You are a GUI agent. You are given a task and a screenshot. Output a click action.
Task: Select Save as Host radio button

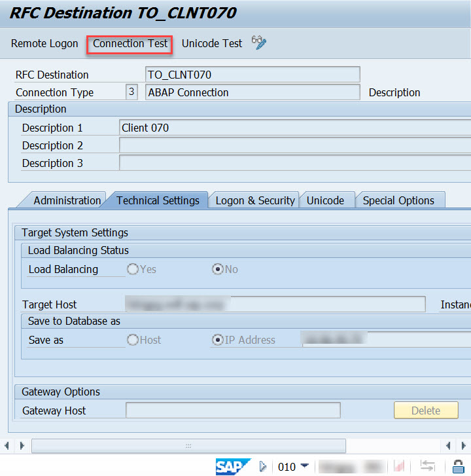point(133,340)
